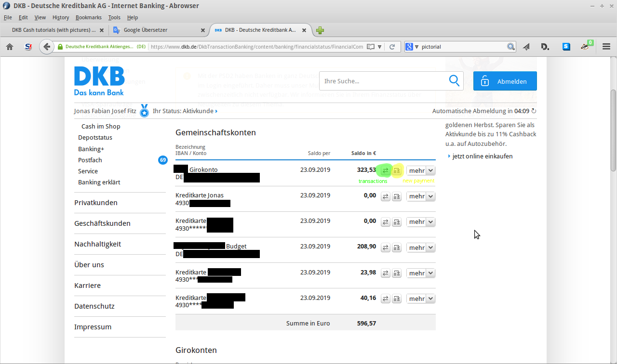Open transactions icon for the Girokonto row

pos(385,170)
